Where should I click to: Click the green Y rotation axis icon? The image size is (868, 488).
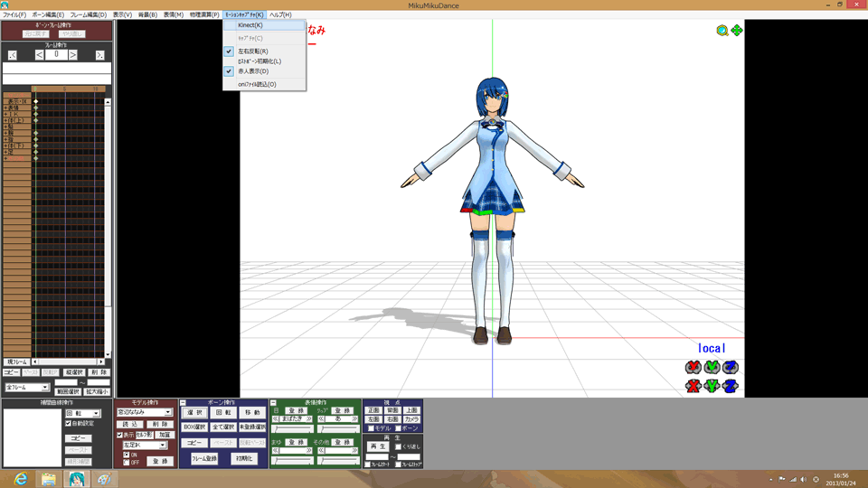coord(712,367)
